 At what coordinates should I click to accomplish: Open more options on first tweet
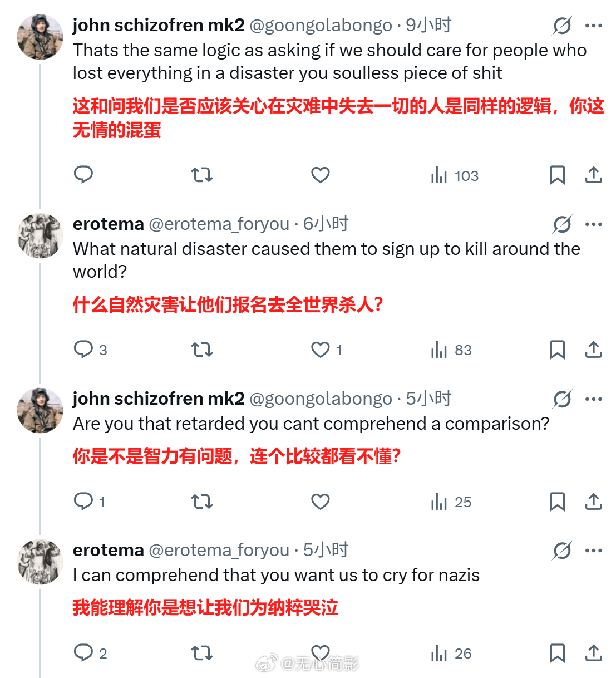pyautogui.click(x=594, y=25)
